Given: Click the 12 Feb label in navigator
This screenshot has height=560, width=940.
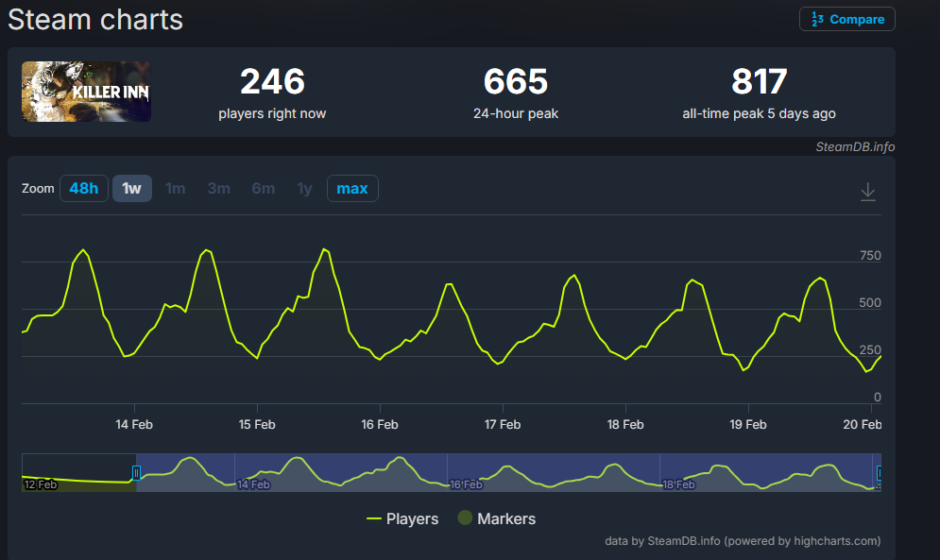Looking at the screenshot, I should (41, 484).
